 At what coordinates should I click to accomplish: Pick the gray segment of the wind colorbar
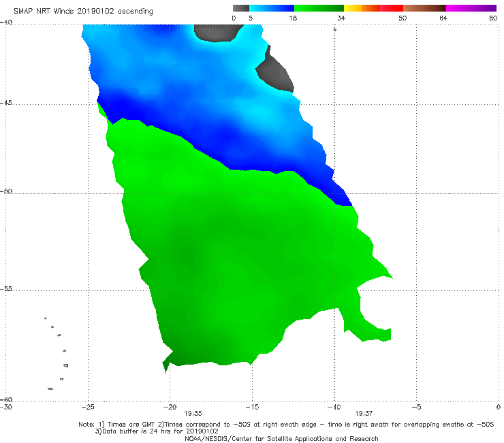tap(241, 8)
